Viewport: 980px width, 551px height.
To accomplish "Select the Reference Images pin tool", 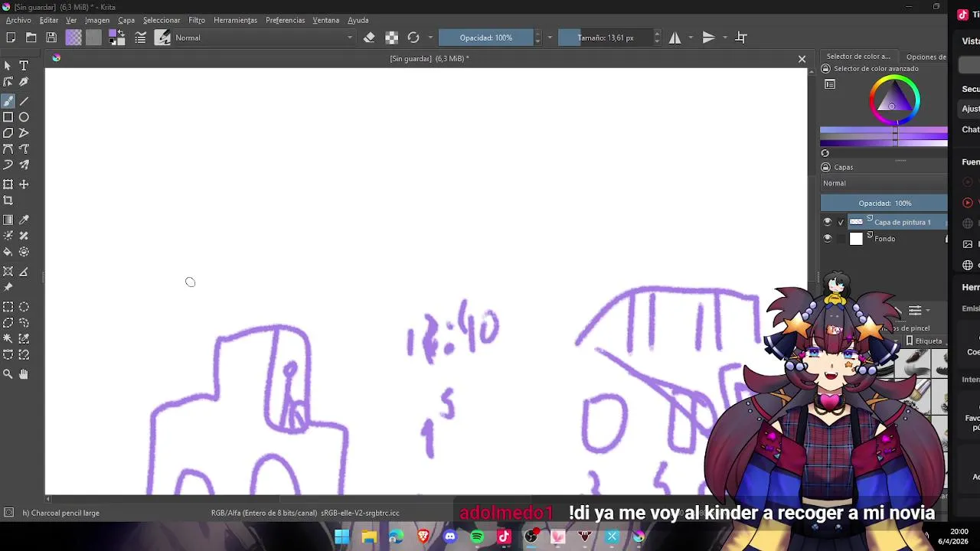I will (x=8, y=287).
